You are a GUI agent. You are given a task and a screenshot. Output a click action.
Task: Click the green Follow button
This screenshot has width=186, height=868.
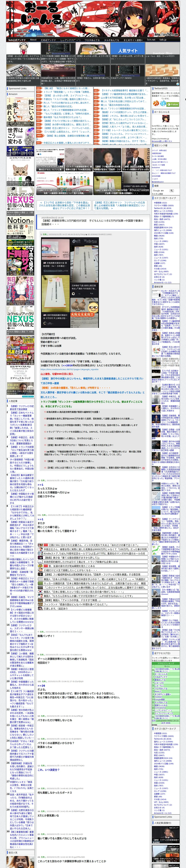(173, 104)
